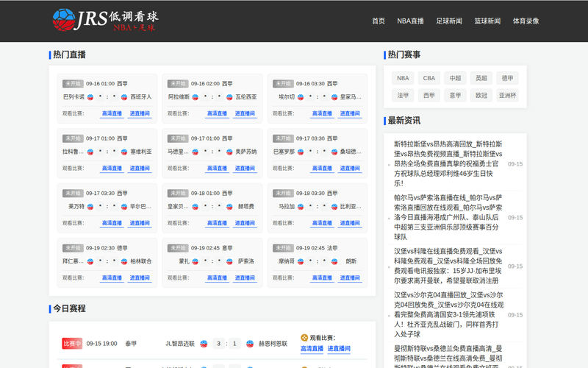Click the 泰甲 league label in 今日赛程

[131, 344]
